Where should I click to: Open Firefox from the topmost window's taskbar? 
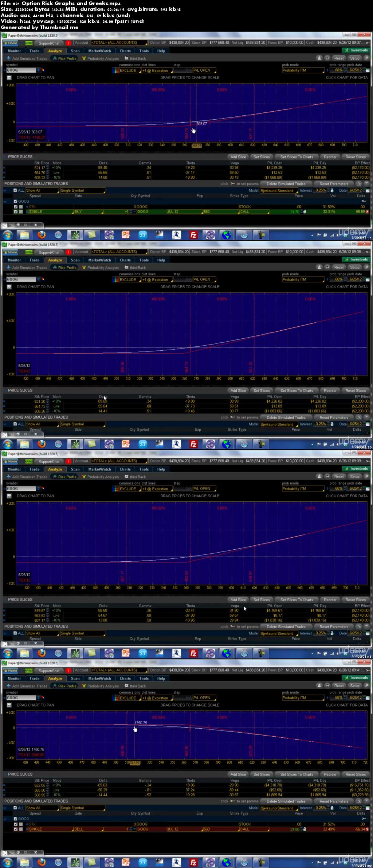(x=42, y=235)
